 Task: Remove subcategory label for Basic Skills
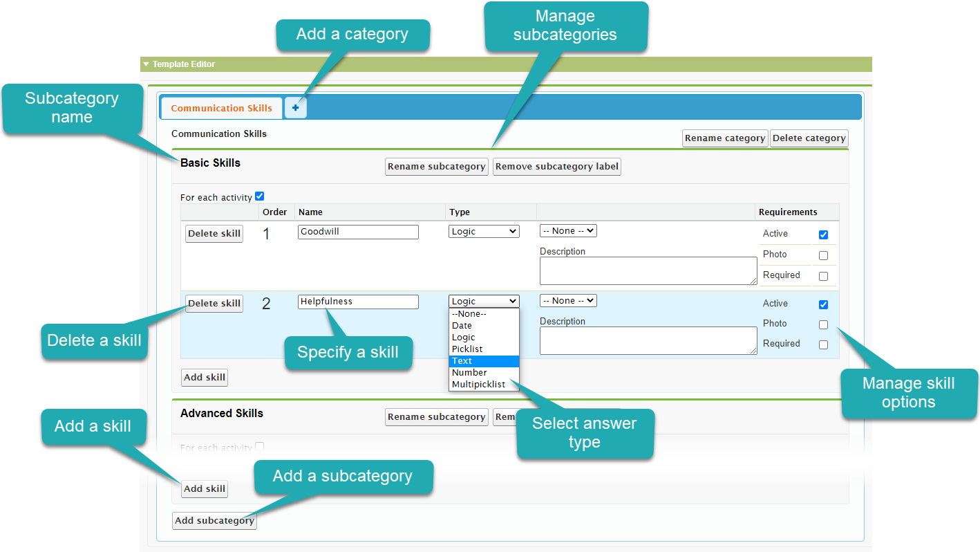click(556, 167)
